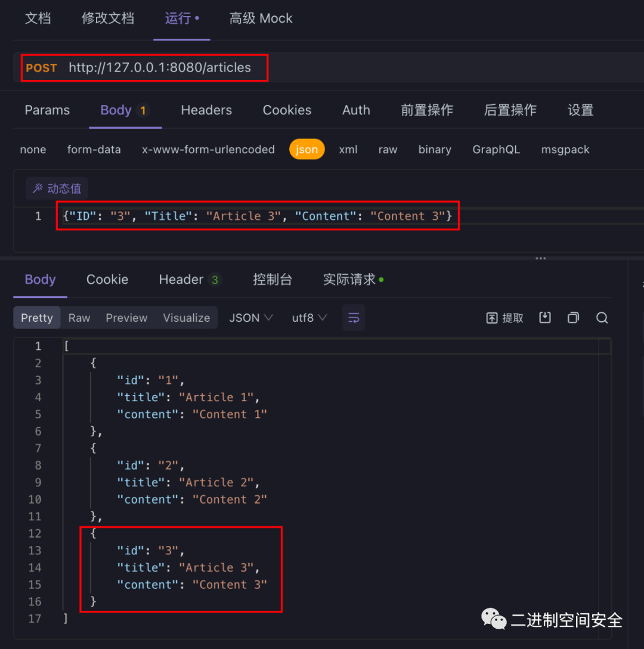644x649 pixels.
Task: Open the 修改文档 tab
Action: pyautogui.click(x=108, y=18)
